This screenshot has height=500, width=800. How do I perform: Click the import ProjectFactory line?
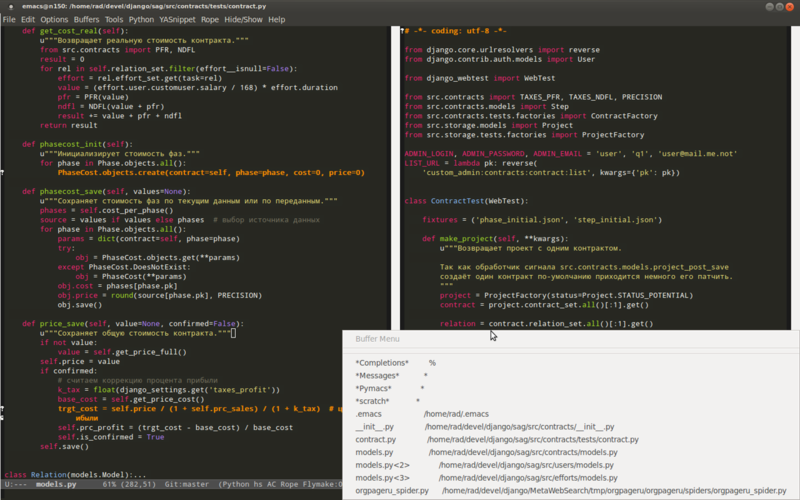pos(524,135)
